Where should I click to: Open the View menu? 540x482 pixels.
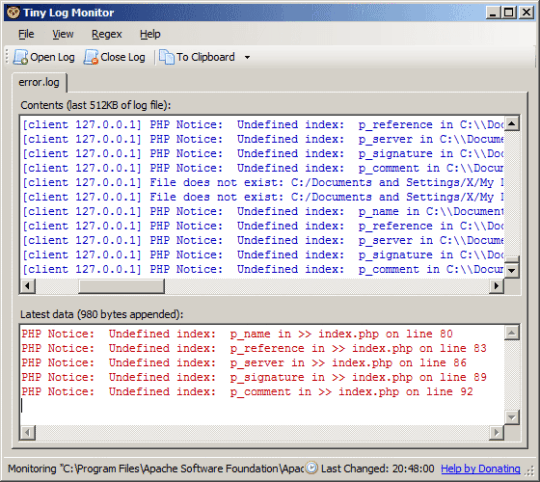pos(63,34)
